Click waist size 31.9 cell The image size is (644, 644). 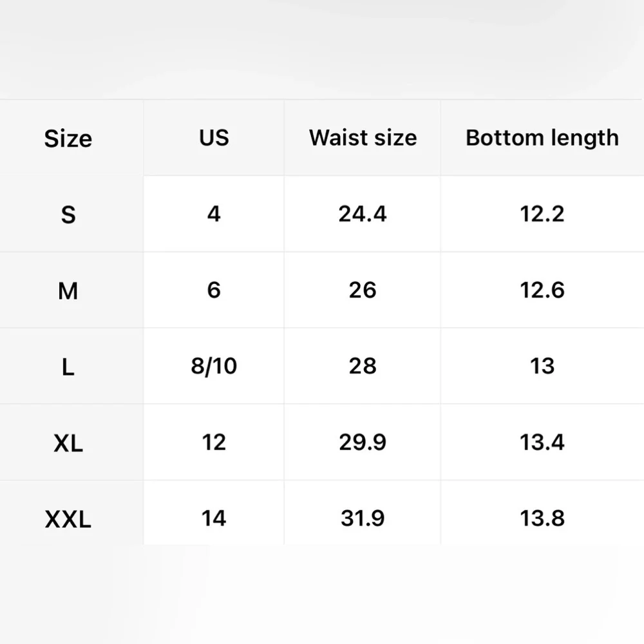point(363,518)
